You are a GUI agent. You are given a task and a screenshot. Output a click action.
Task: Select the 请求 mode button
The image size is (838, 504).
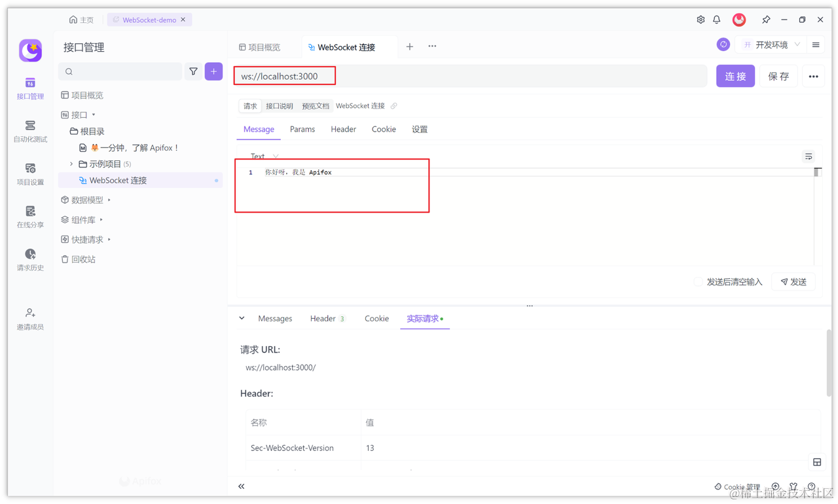point(250,106)
